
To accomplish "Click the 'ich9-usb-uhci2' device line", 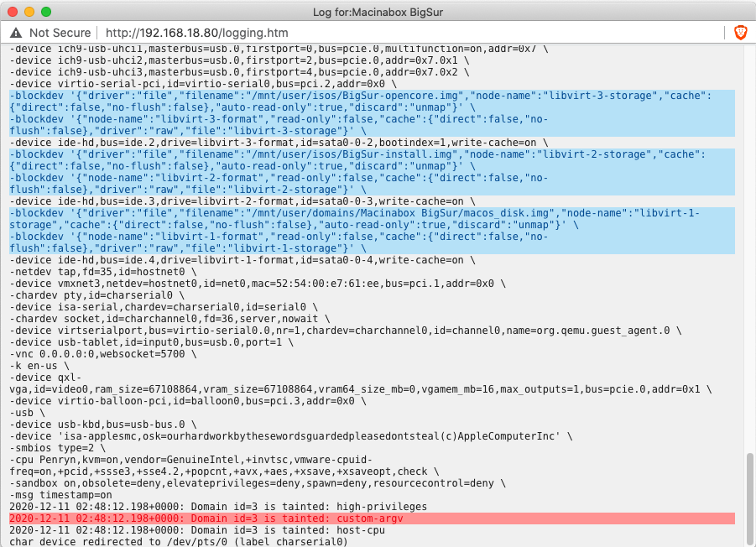I will [239, 60].
